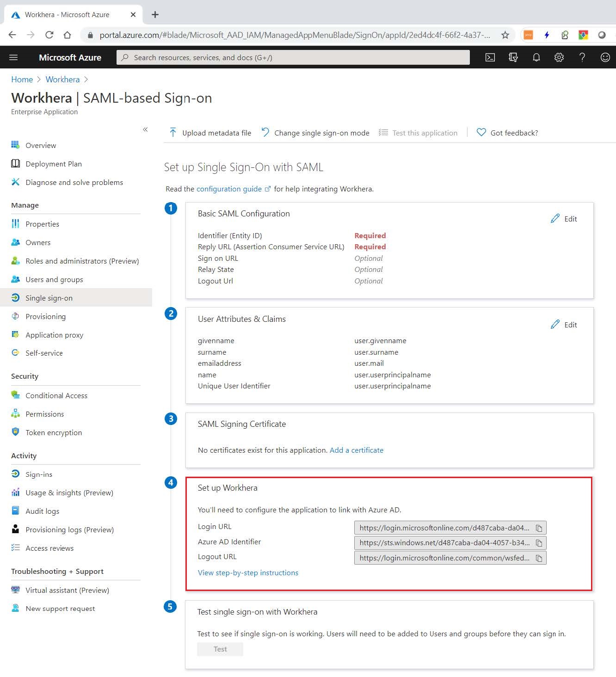The image size is (616, 677).
Task: Copy the Azure AD Identifier value
Action: click(x=539, y=543)
